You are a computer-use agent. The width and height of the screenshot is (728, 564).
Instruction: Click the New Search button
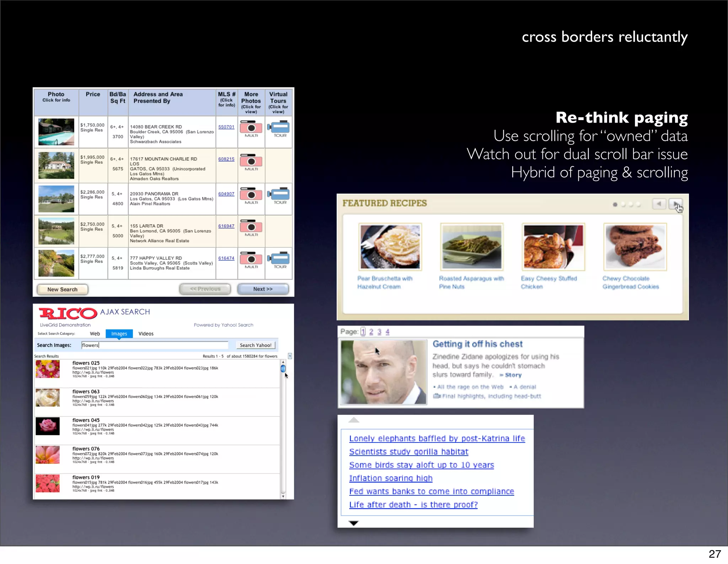pyautogui.click(x=63, y=289)
